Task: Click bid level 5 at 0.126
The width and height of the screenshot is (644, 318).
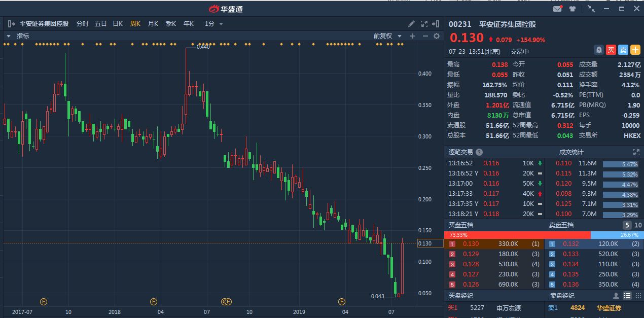Action: 495,285
